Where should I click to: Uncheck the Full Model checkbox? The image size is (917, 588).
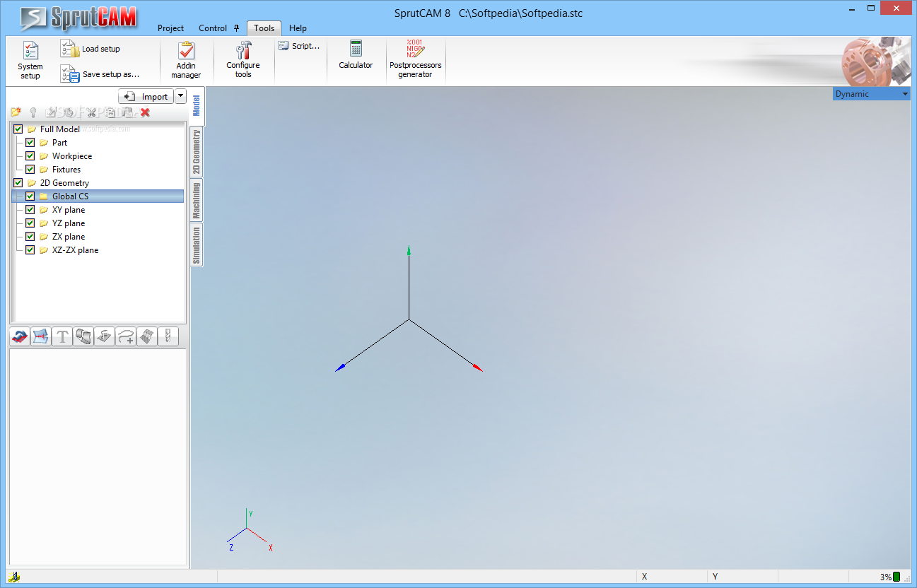tap(18, 129)
